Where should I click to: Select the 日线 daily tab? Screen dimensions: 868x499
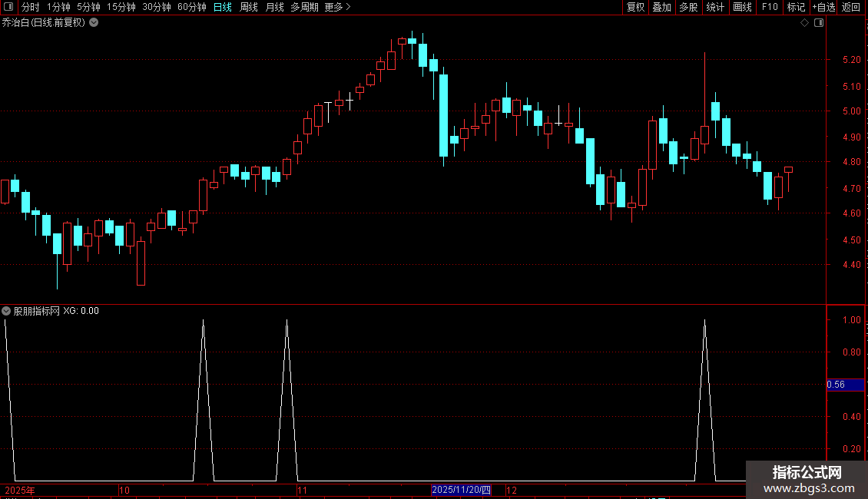[223, 7]
